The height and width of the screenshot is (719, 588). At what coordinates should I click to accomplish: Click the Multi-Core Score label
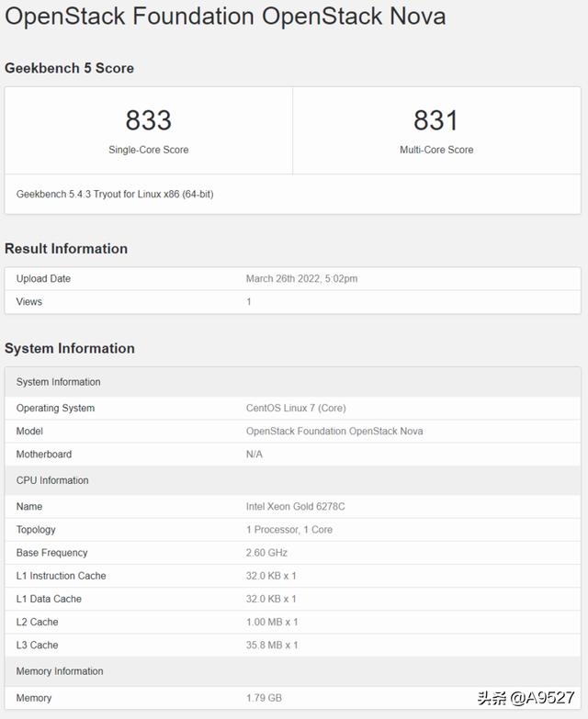tap(436, 150)
